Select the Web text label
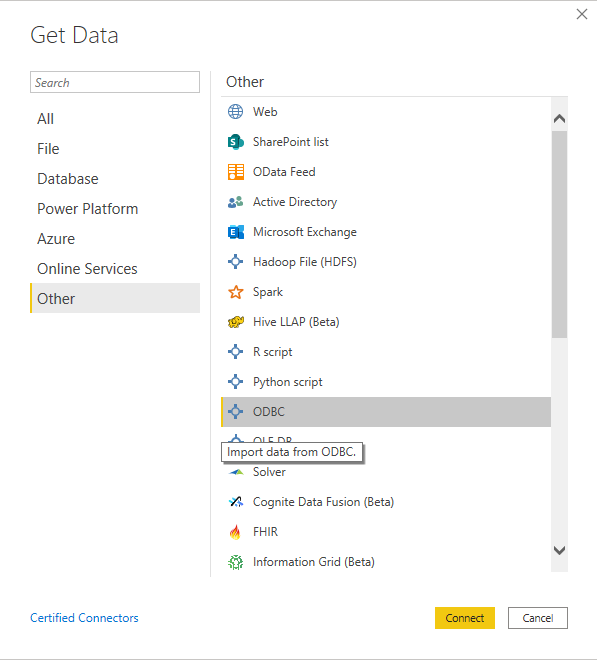Screen dimensions: 597x663 tap(265, 112)
